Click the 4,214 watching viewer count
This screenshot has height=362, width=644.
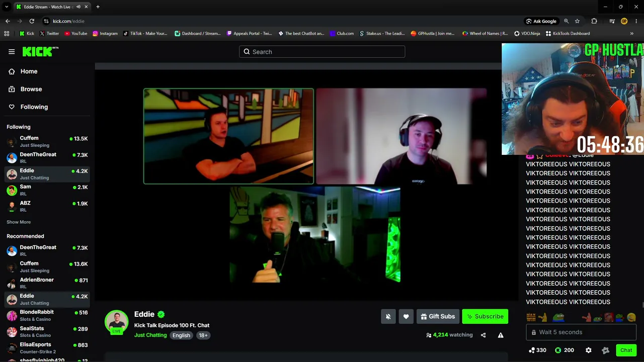coord(449,335)
